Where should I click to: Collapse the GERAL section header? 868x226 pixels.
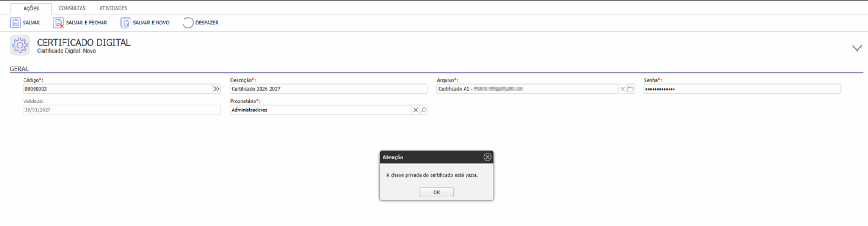pos(19,69)
